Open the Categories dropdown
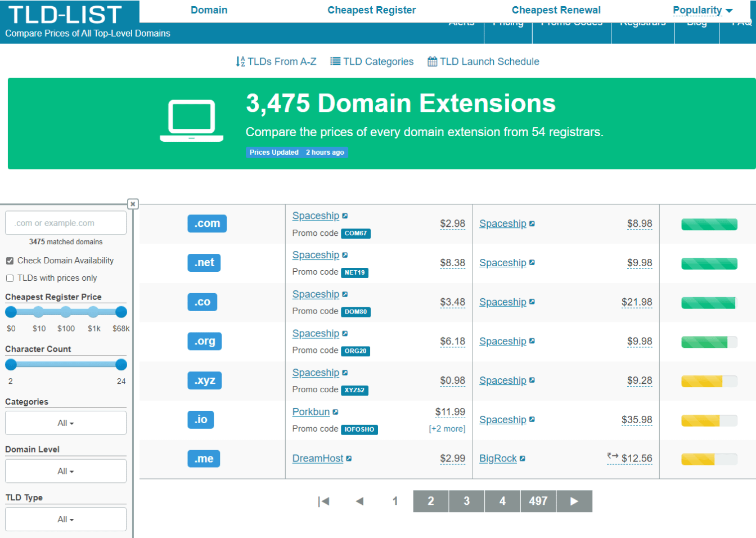This screenshot has width=756, height=538. 66,423
